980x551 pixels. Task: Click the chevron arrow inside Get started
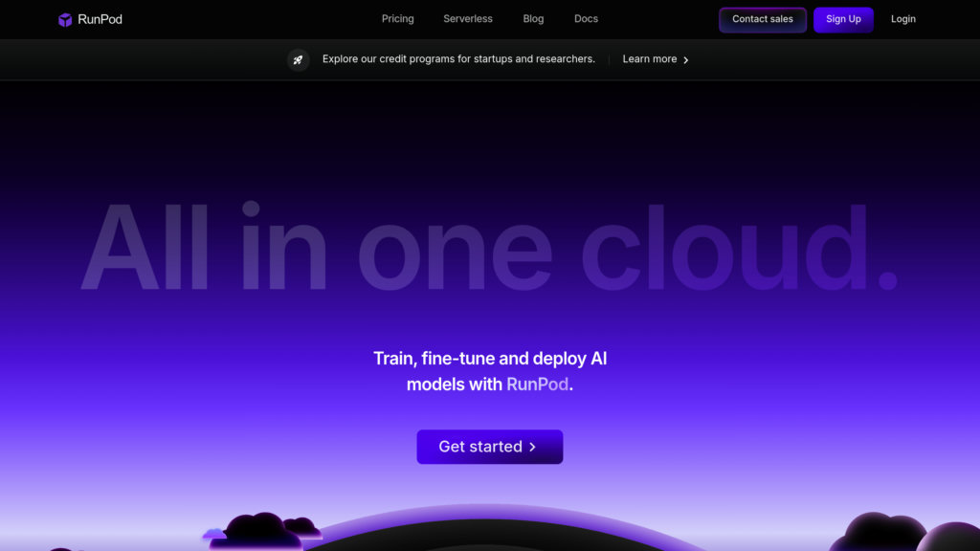coord(533,447)
